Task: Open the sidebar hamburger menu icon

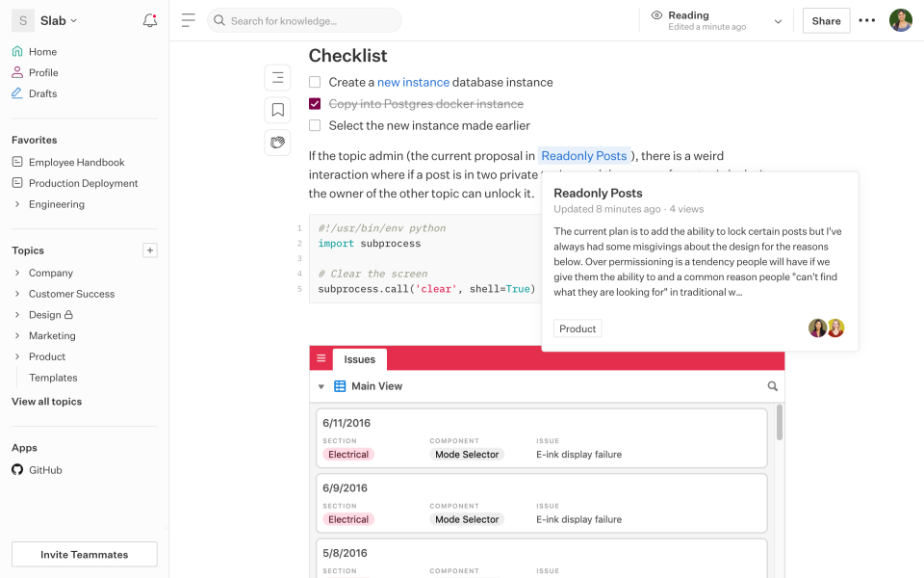Action: point(189,18)
